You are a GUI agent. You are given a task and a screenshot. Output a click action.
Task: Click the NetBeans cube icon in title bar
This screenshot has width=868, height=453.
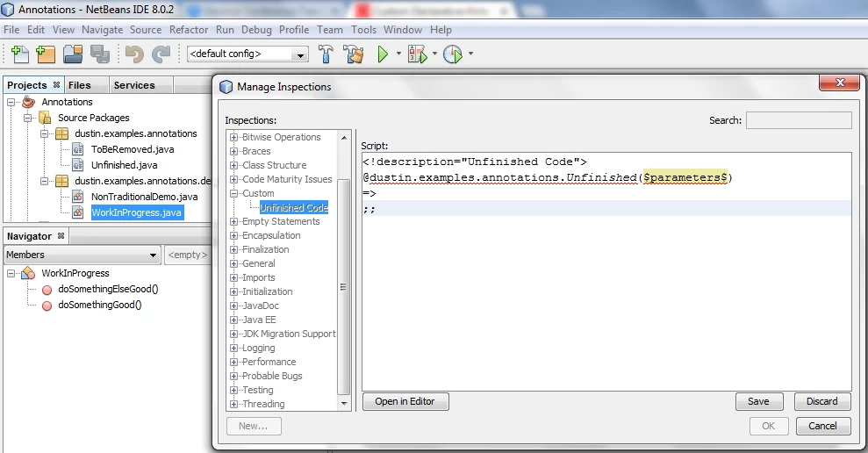pos(8,10)
